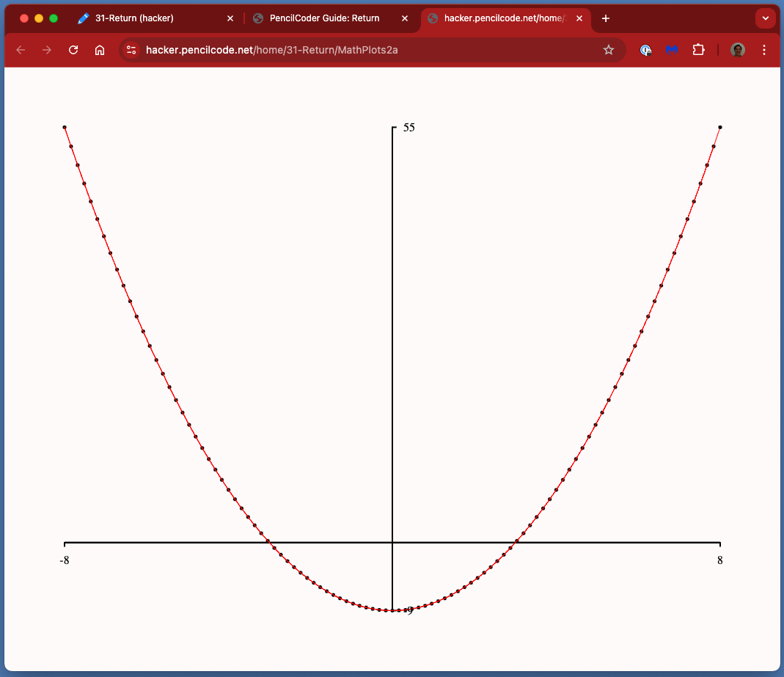Open the 1Password extension

click(646, 50)
